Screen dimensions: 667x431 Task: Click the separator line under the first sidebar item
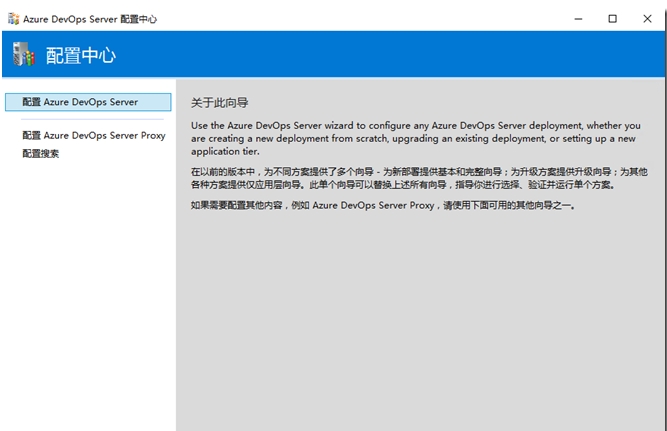pos(88,119)
